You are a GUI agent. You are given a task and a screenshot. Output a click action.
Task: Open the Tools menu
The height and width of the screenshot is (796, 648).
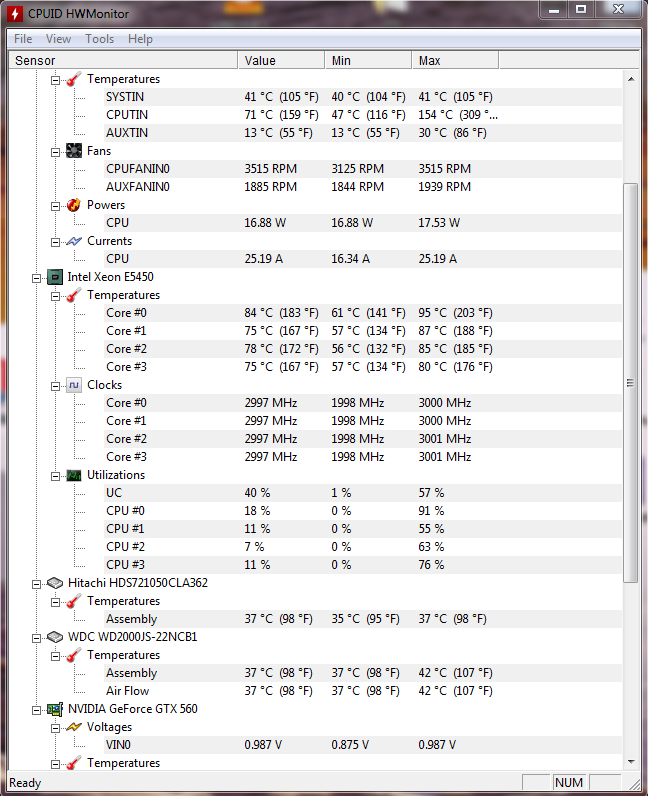pyautogui.click(x=99, y=39)
